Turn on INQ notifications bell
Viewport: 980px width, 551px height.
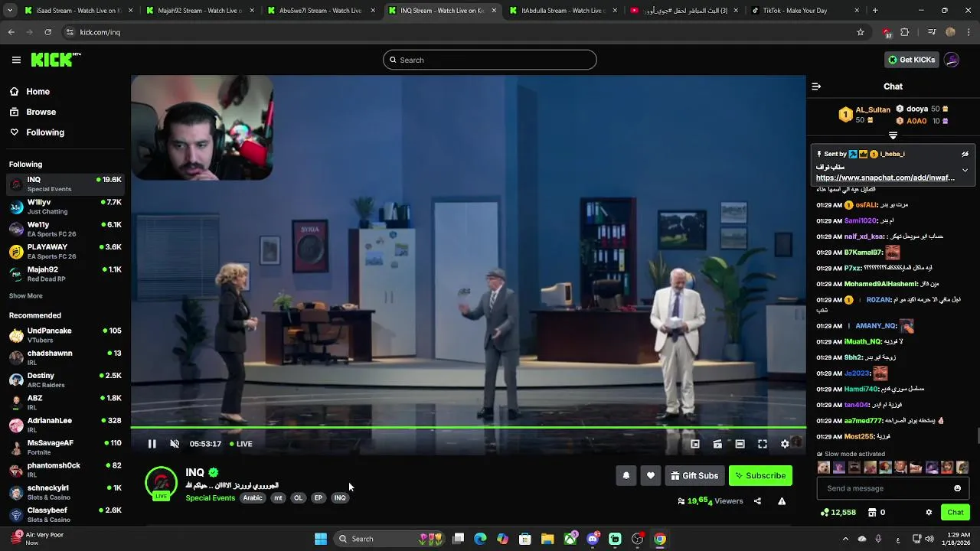(626, 475)
